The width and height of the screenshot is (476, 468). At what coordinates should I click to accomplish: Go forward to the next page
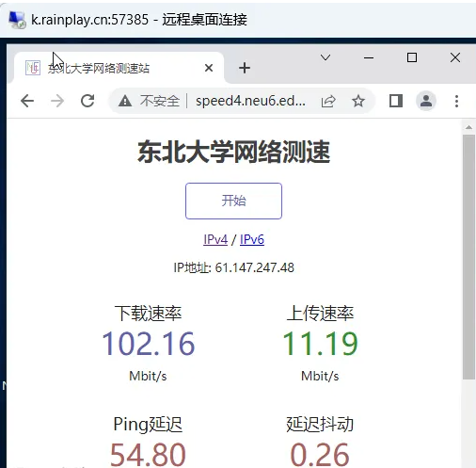(57, 101)
